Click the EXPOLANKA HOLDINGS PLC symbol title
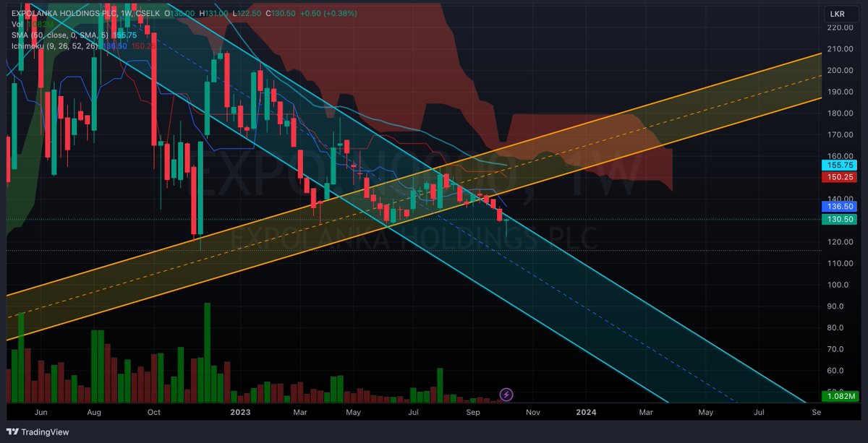The image size is (868, 443). [x=64, y=12]
